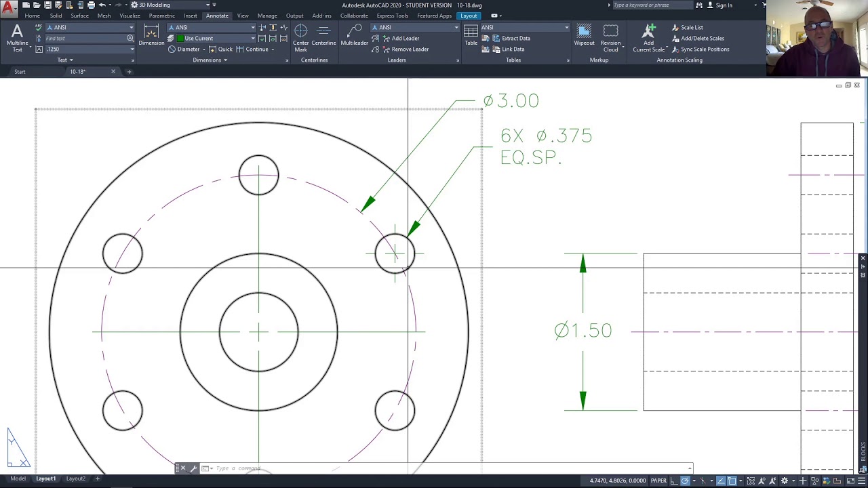
Task: Add a new drawing tab with plus
Action: pyautogui.click(x=130, y=71)
